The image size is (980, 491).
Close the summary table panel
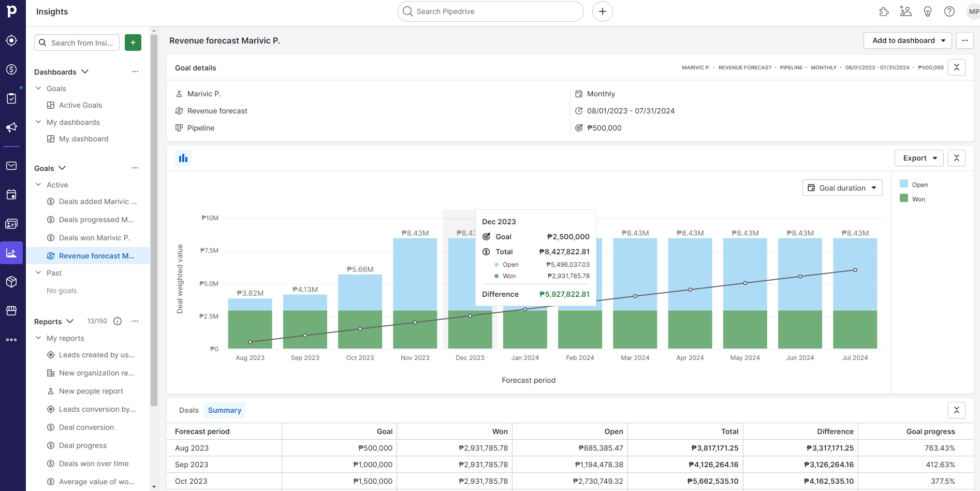point(957,410)
